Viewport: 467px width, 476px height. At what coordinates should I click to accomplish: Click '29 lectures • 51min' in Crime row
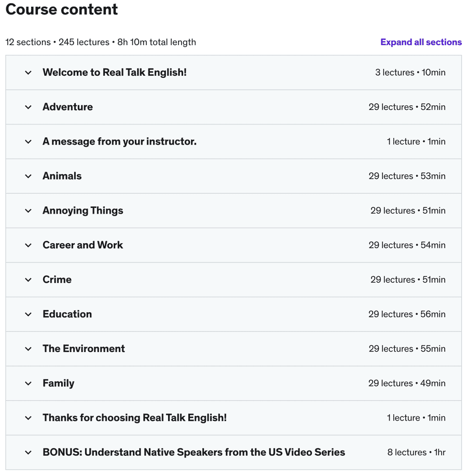click(408, 279)
